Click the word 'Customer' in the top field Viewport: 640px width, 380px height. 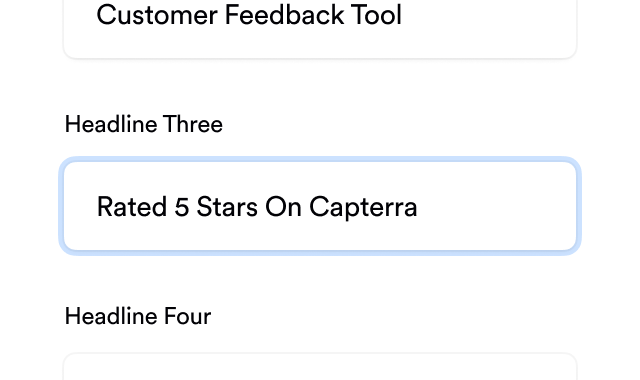tap(157, 15)
